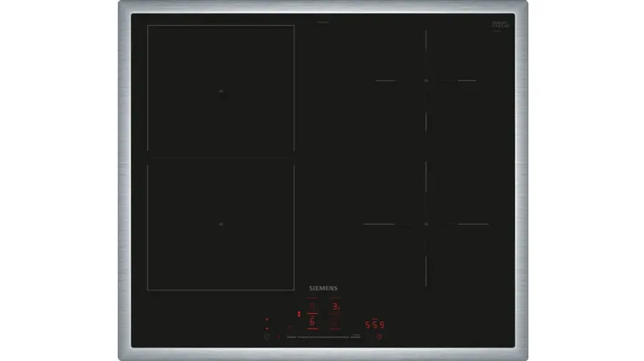Screen dimensions: 644x361
Task: Tap the flex zone link indicator
Action: point(299,315)
